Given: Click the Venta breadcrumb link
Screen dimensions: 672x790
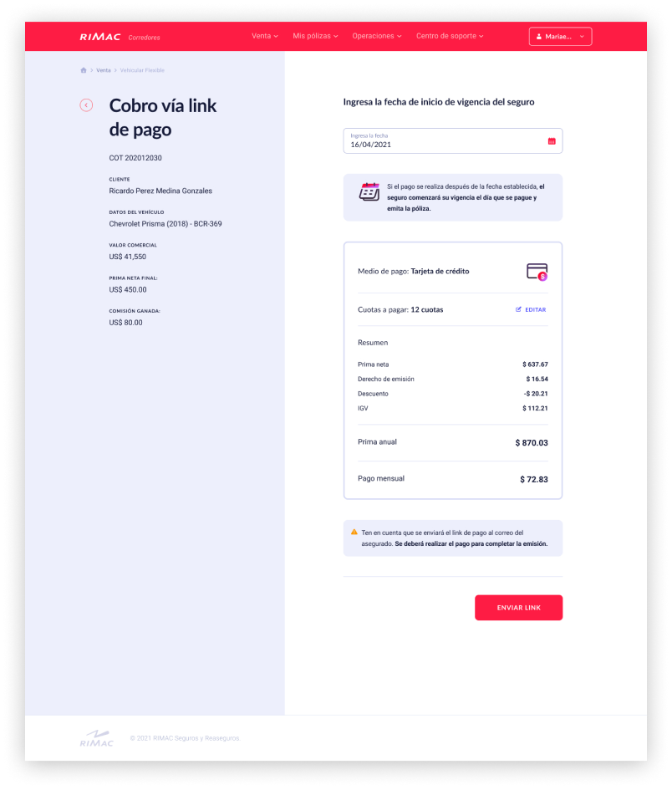Looking at the screenshot, I should 104,70.
